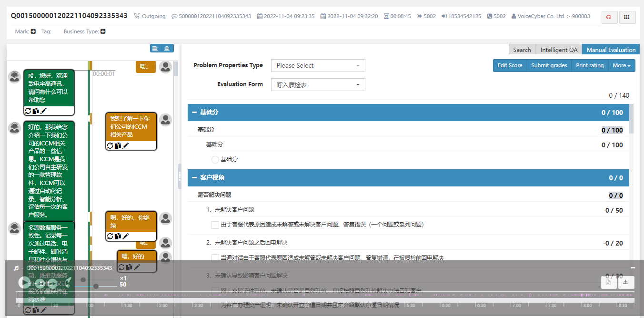Click the red headset listen icon button
This screenshot has width=644, height=318.
click(x=609, y=17)
